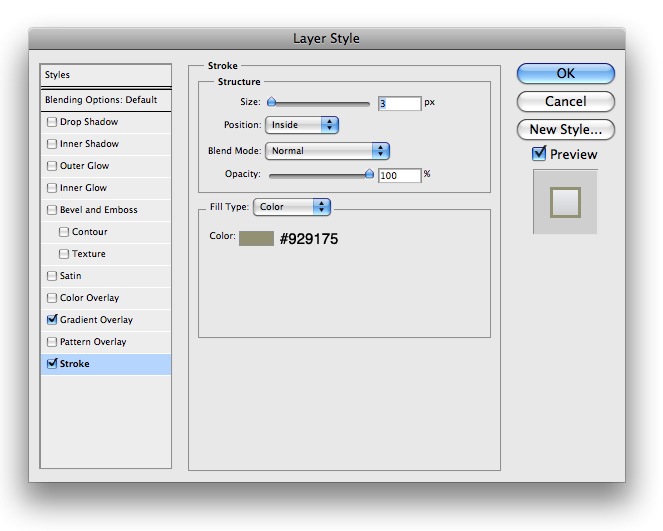Click the Opacity slider handle
663x531 pixels.
pyautogui.click(x=369, y=173)
